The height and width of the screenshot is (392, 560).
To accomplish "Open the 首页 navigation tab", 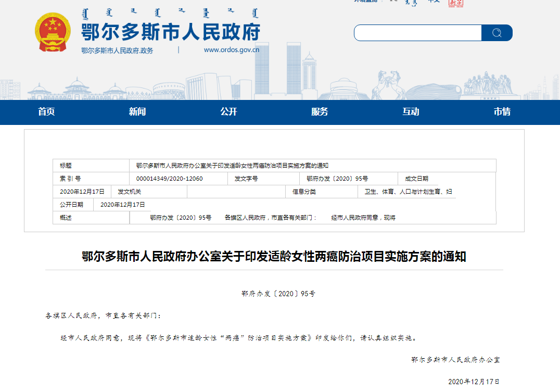I will pos(46,112).
